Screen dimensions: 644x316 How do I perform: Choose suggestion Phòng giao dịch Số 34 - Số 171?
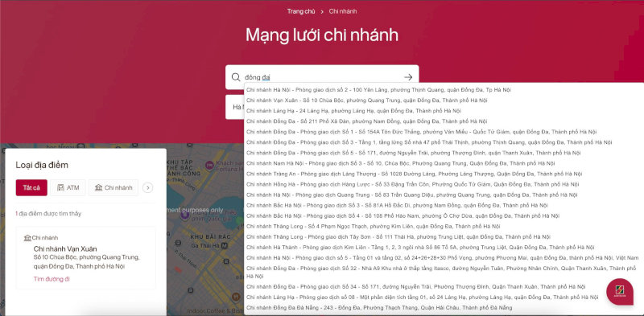click(416, 287)
